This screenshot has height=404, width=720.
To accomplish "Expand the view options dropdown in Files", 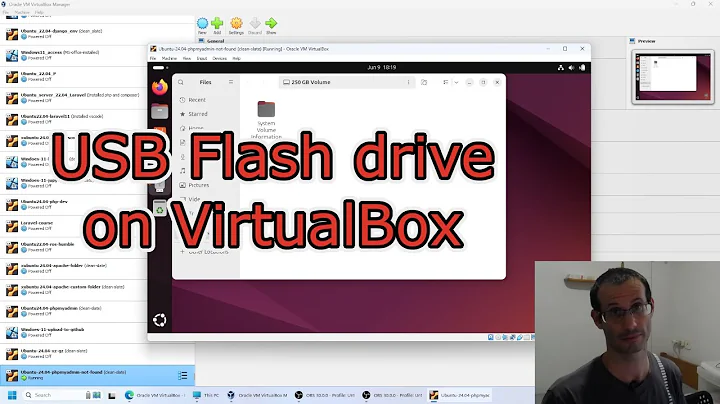I will 456,82.
